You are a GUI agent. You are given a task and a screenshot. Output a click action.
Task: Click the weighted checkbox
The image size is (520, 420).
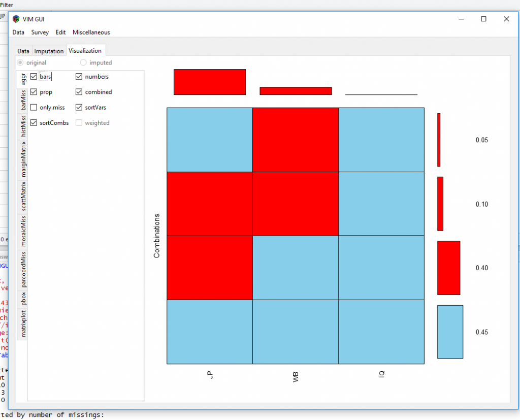coord(79,123)
